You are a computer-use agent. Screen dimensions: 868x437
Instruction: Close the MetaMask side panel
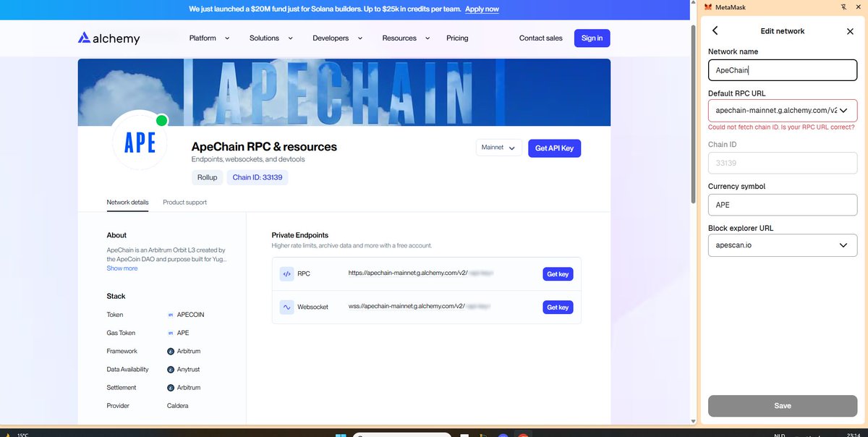tap(858, 7)
